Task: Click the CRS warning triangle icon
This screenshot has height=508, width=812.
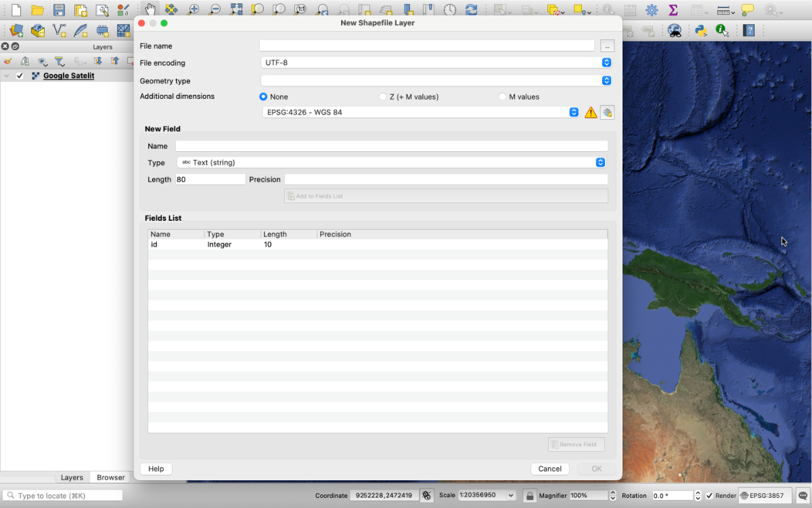Action: tap(591, 112)
